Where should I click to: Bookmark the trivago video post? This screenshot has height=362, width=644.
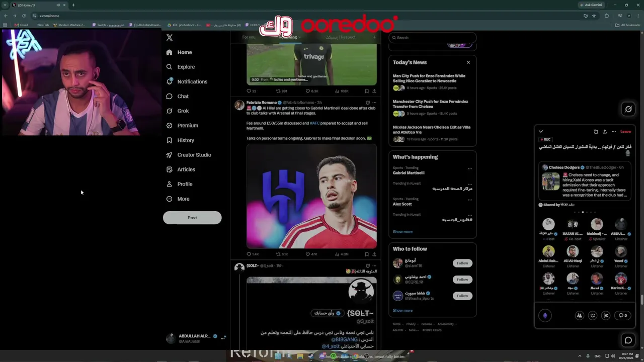point(367,91)
